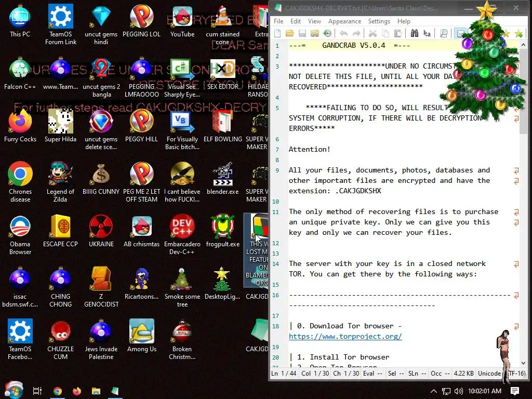This screenshot has height=399, width=532.
Task: Click the Undo arrow in toolbar
Action: 344,33
